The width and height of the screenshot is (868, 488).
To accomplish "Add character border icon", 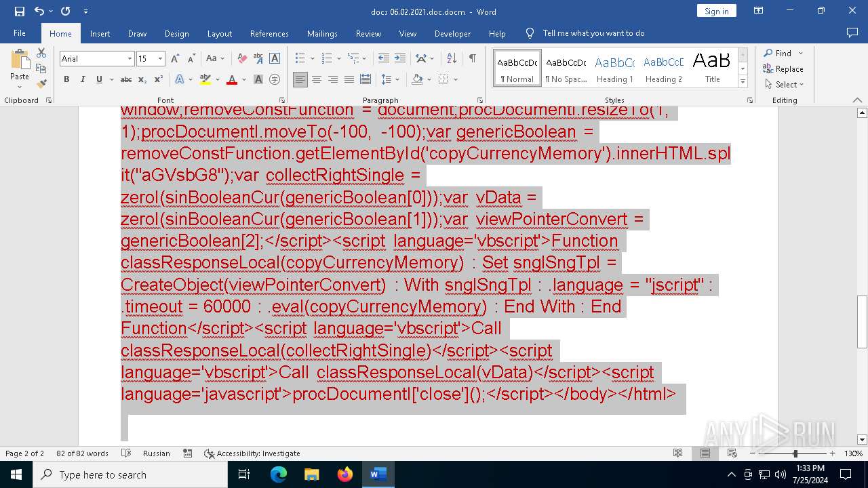I will [x=275, y=59].
